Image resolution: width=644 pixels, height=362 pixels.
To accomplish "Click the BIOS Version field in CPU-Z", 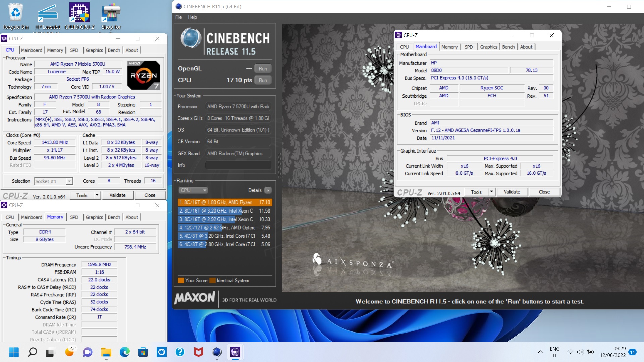I will [492, 130].
